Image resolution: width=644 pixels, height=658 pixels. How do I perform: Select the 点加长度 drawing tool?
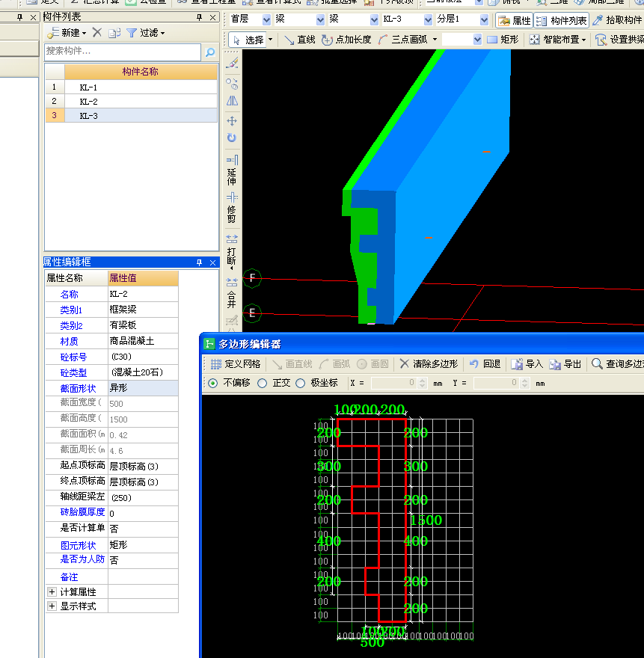click(347, 40)
